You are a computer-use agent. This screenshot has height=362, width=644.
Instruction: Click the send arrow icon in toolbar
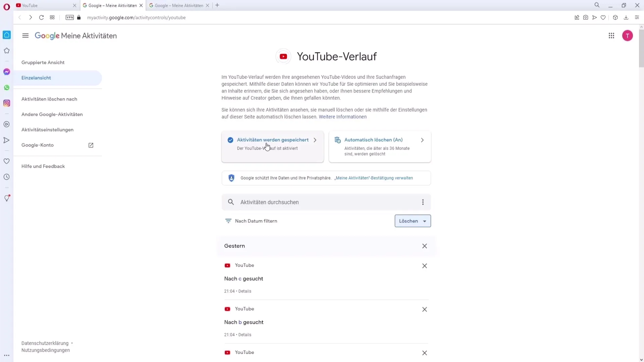[594, 17]
